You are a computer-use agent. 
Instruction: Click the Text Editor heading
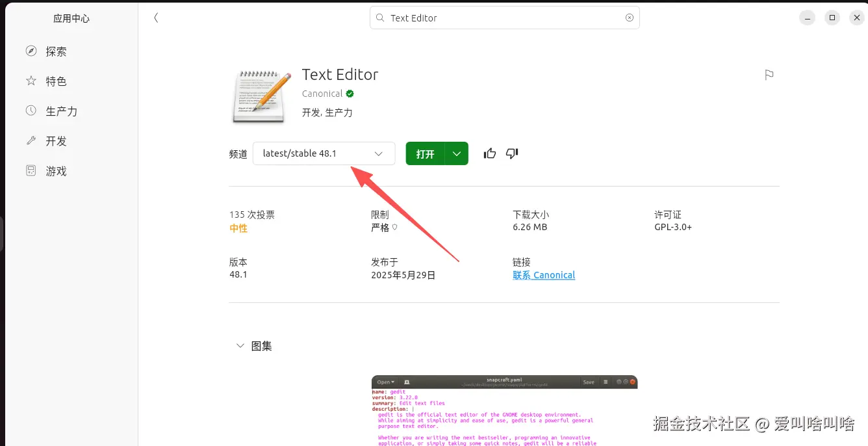click(340, 75)
